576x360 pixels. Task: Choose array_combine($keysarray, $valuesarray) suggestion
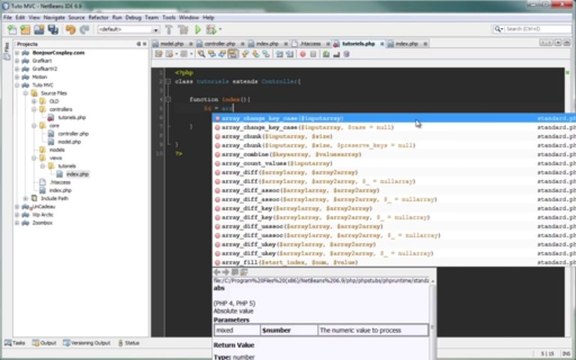[x=394, y=154]
